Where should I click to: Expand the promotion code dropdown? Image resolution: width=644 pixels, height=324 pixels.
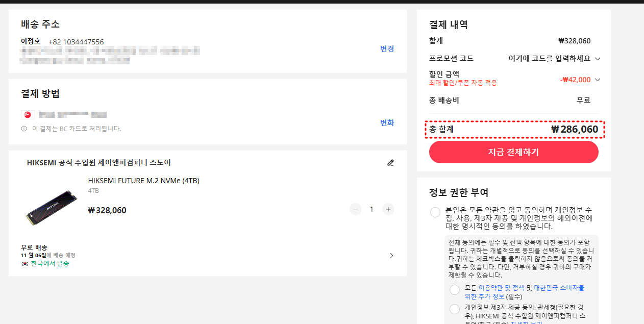(598, 59)
